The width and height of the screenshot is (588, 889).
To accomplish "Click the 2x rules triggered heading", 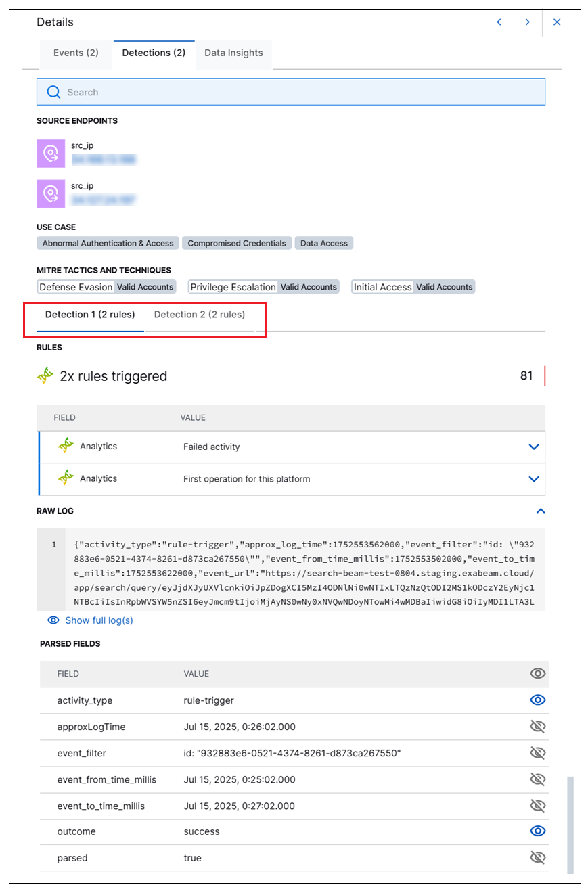I will (x=113, y=376).
